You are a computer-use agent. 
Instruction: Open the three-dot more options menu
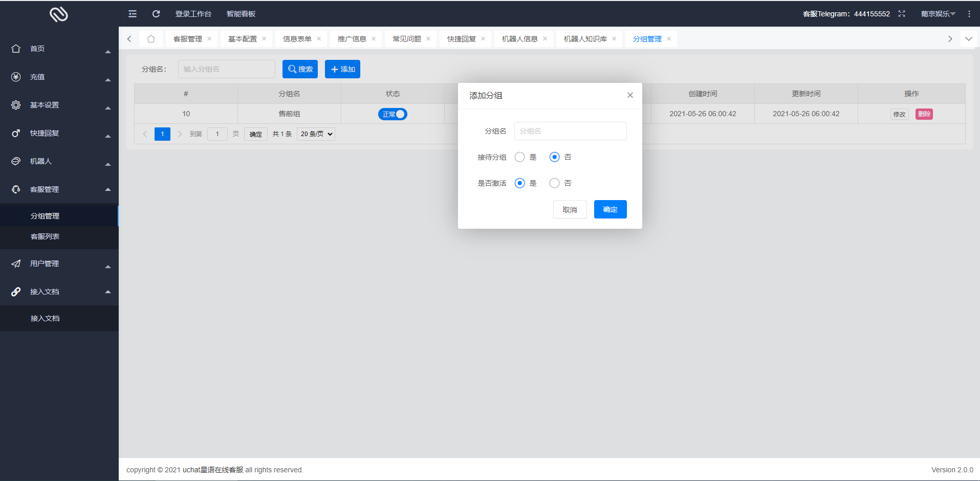point(969,14)
